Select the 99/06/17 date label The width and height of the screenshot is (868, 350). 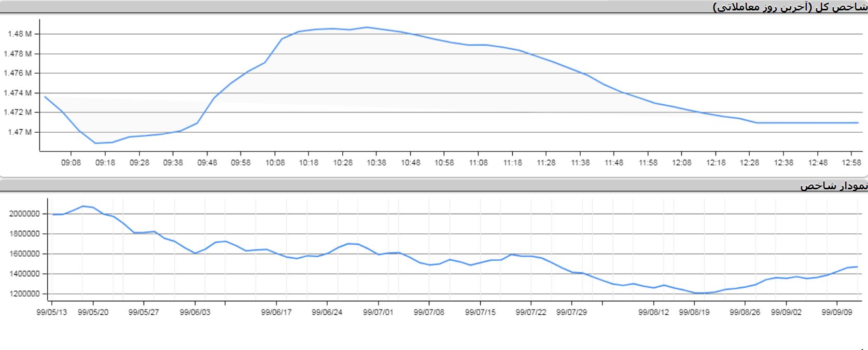pyautogui.click(x=276, y=313)
